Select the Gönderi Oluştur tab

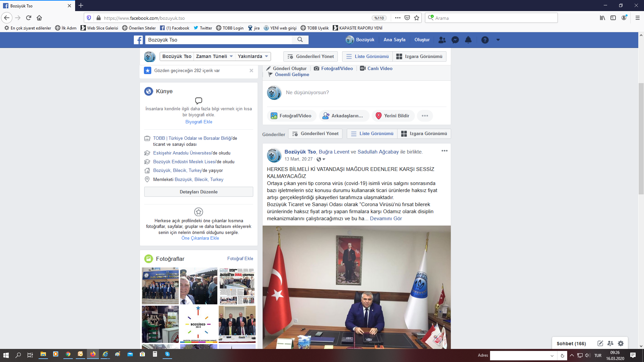286,68
